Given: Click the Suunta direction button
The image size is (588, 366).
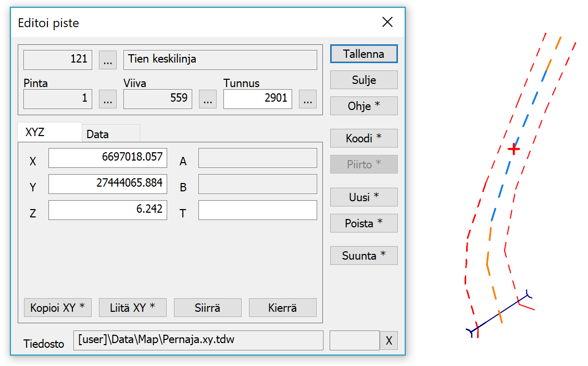Looking at the screenshot, I should coord(364,255).
